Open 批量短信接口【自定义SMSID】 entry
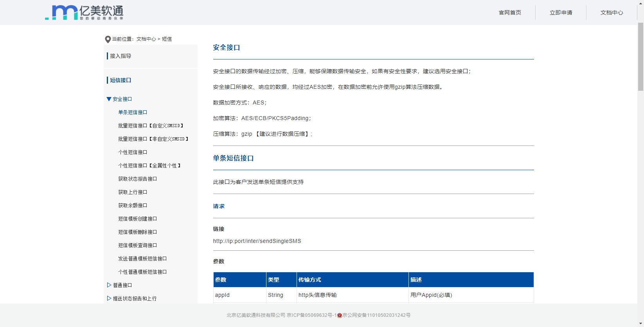Image resolution: width=644 pixels, height=327 pixels. click(151, 126)
